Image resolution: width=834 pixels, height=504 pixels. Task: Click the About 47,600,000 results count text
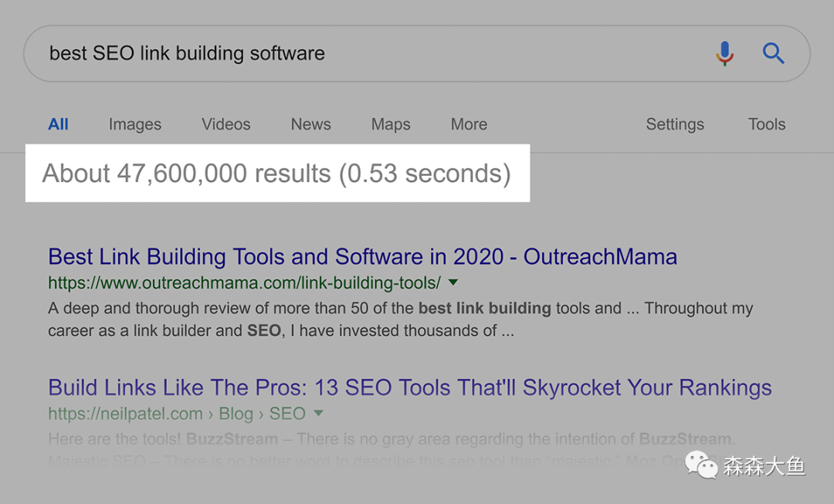(276, 174)
